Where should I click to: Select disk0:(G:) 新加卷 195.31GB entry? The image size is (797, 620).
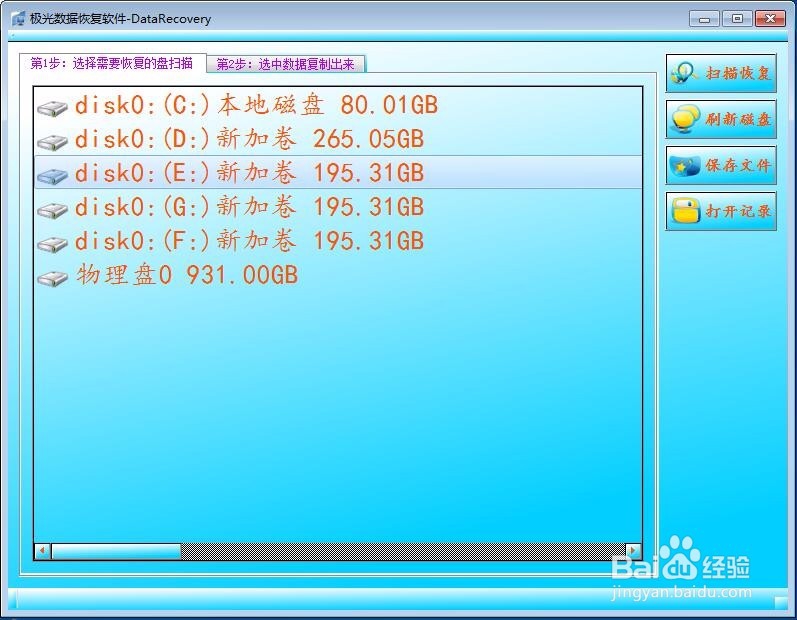pyautogui.click(x=338, y=206)
